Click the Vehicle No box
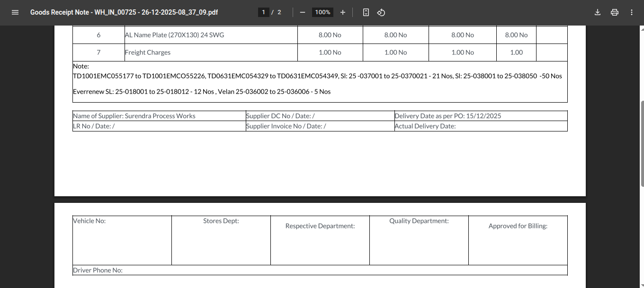This screenshot has width=644, height=288. [122, 240]
